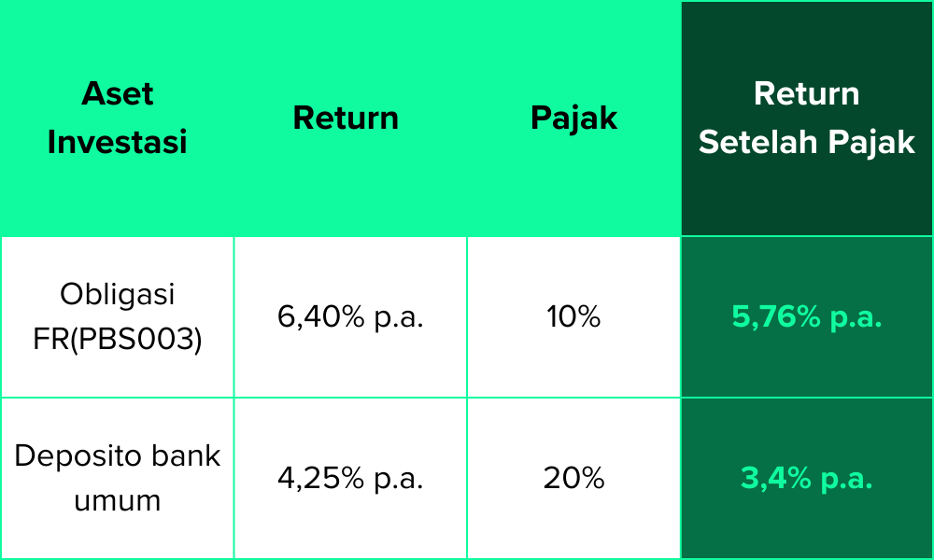
Task: Click Return in the dark green header
Action: point(807,93)
